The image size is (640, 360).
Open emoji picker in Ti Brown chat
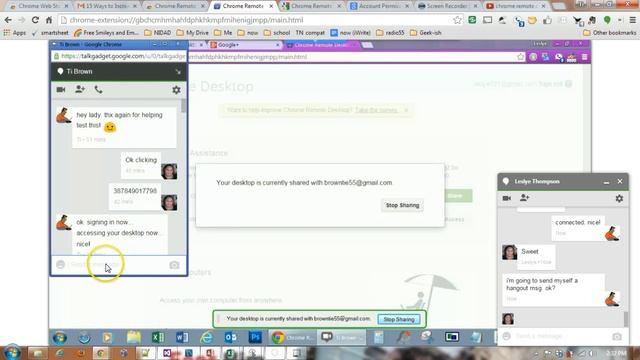(61, 264)
